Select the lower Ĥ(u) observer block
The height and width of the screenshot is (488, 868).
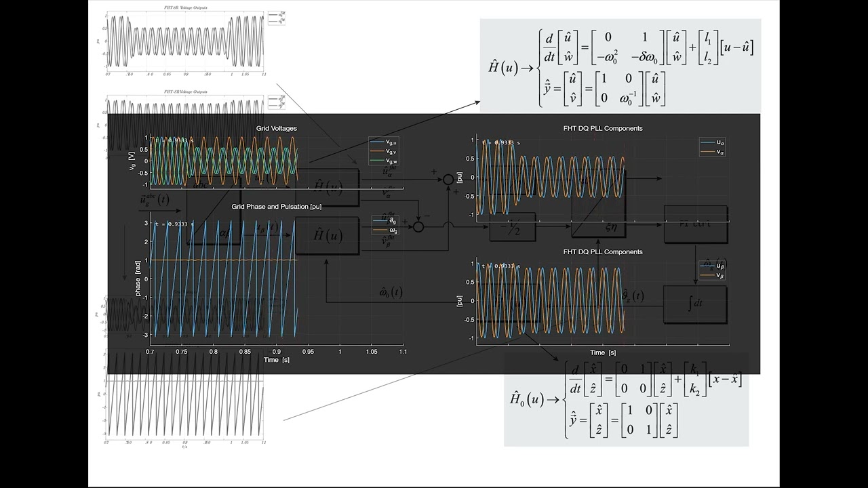coord(328,235)
